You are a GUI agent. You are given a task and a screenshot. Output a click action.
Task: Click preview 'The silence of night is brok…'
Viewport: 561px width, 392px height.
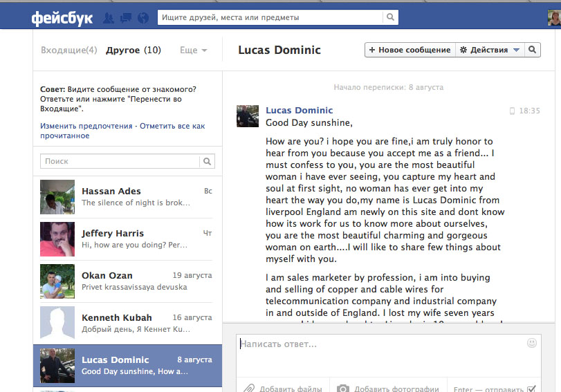coord(136,203)
